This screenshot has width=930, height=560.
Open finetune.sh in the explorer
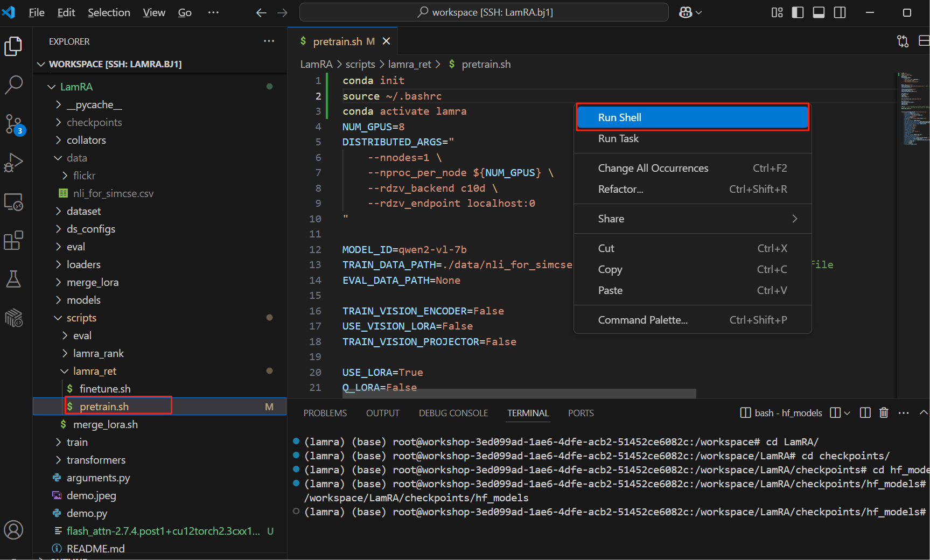pos(104,389)
